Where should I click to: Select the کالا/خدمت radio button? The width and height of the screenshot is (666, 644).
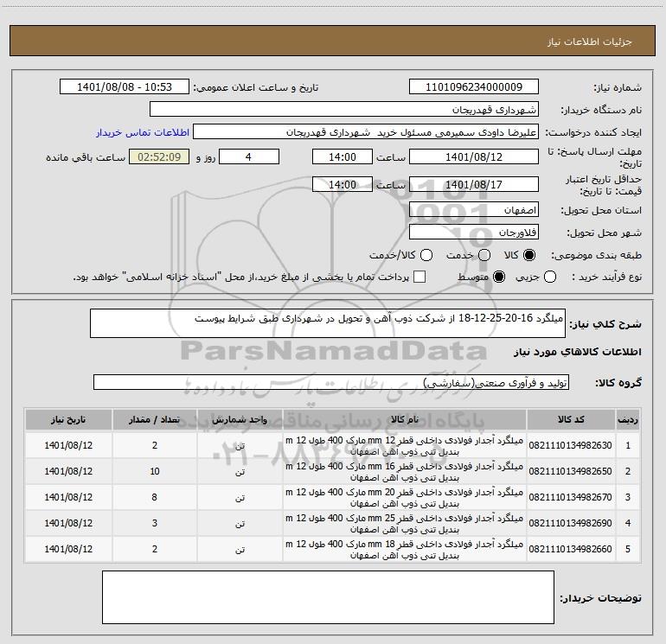point(426,255)
